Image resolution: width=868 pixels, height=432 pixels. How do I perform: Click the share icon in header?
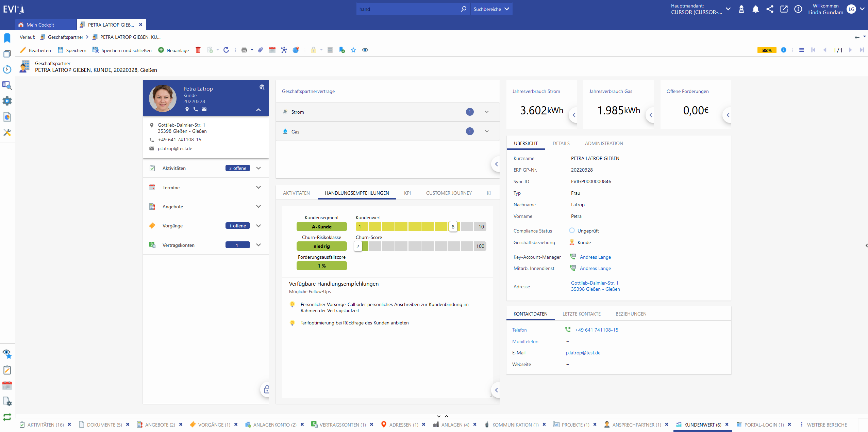[x=770, y=9]
